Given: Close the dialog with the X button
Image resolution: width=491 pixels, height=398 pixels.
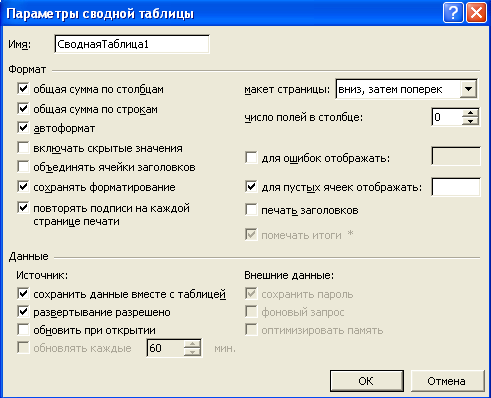Looking at the screenshot, I should [476, 13].
